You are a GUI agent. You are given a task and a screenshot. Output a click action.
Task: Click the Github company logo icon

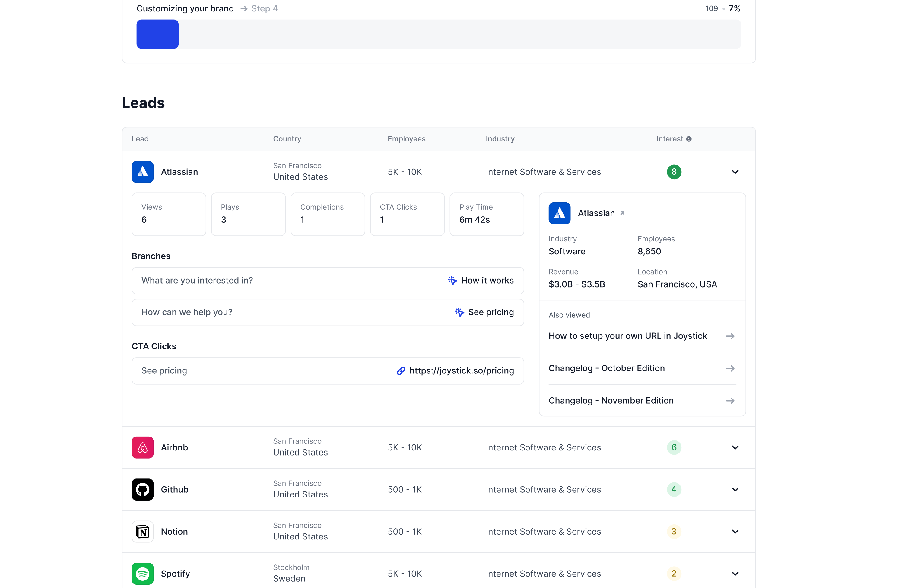[142, 490]
